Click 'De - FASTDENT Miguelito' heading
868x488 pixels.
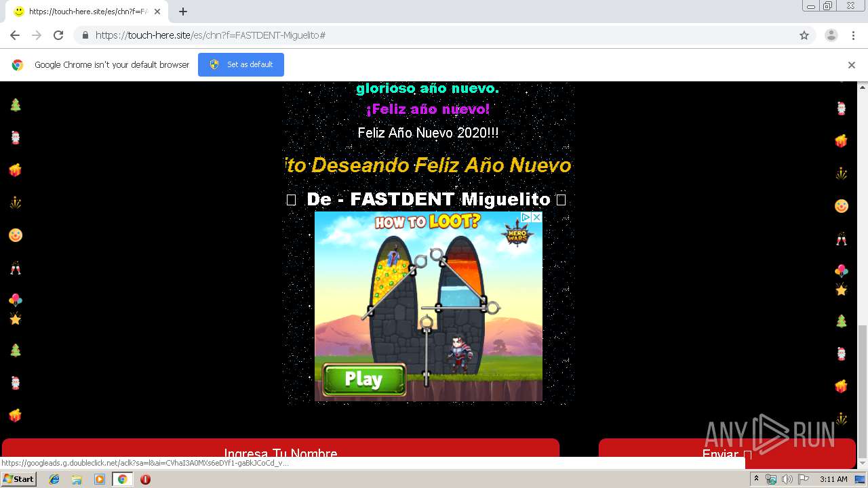(x=428, y=199)
